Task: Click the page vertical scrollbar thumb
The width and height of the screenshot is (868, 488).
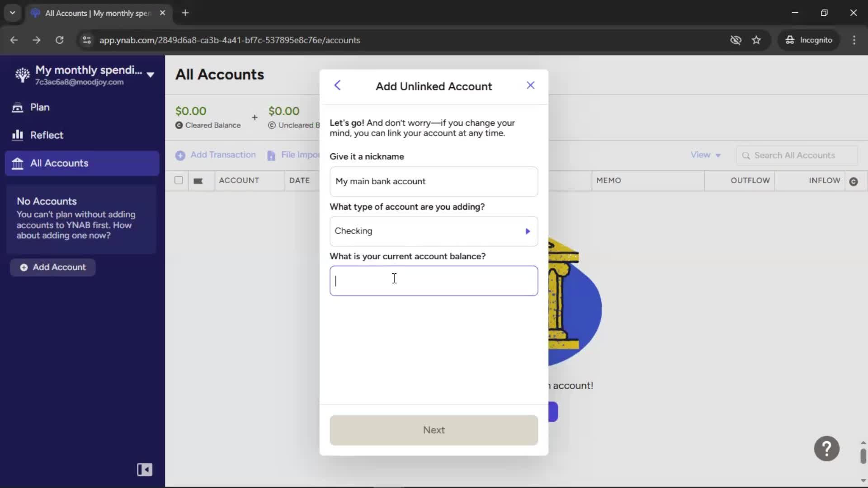Action: (863, 456)
